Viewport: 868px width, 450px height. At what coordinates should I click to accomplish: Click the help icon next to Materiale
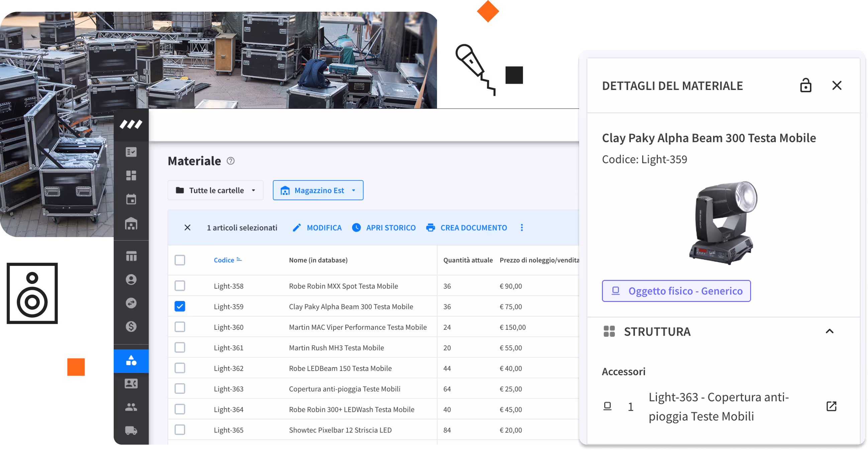click(x=230, y=161)
